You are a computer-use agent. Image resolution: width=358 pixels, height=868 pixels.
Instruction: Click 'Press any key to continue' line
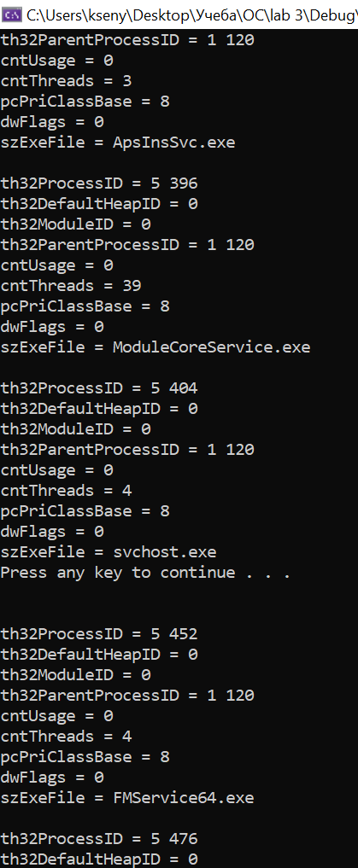[x=146, y=573]
